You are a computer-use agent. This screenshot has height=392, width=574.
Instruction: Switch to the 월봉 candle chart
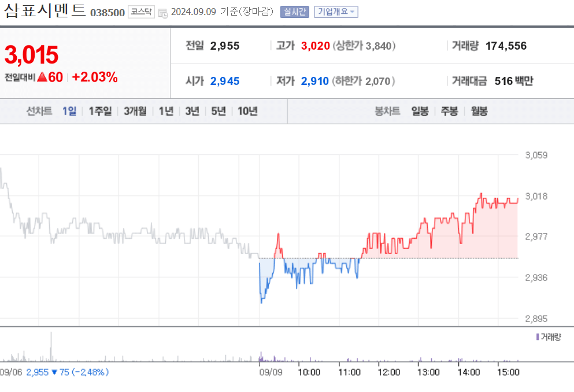tap(479, 111)
